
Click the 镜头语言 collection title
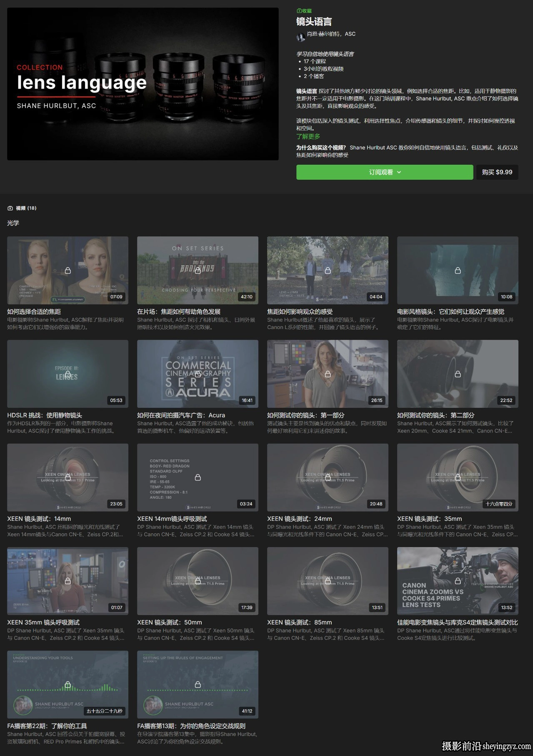click(314, 22)
